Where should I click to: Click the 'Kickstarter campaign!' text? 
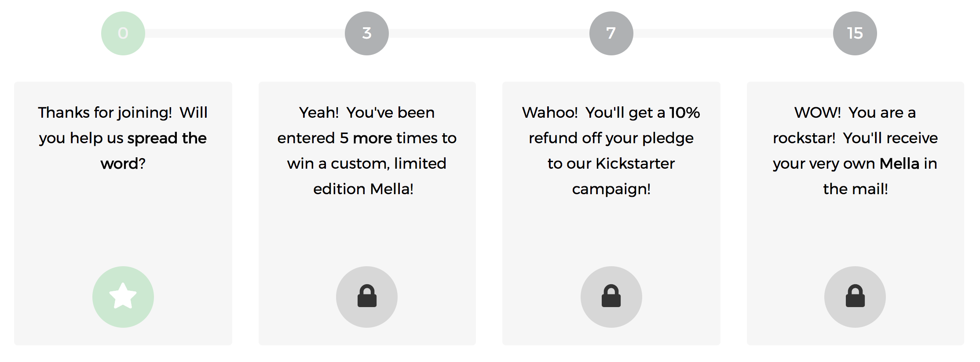click(623, 176)
